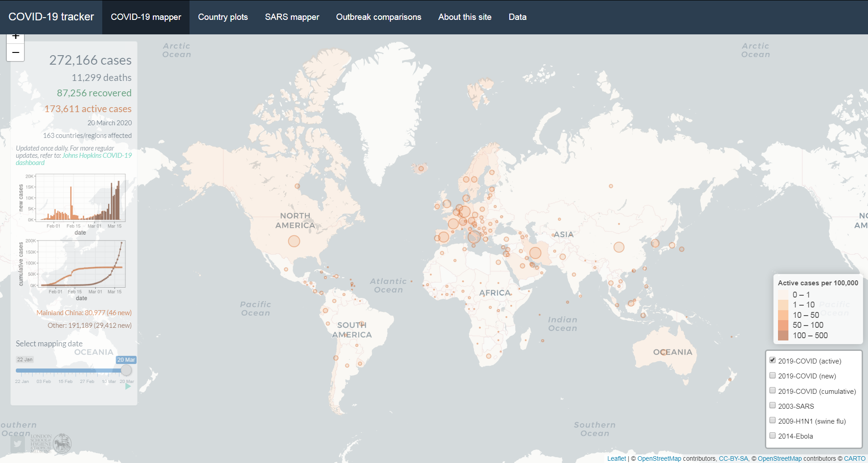This screenshot has width=868, height=463.
Task: Open the COVID-19 mapper tab
Action: (146, 17)
